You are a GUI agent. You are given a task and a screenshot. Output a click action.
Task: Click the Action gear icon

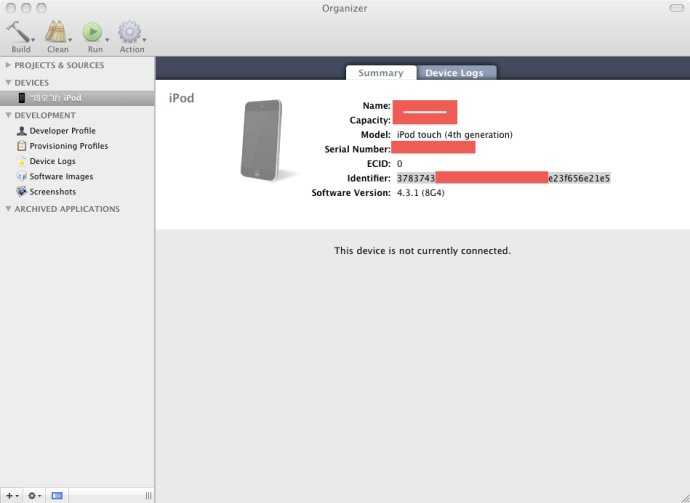click(129, 32)
